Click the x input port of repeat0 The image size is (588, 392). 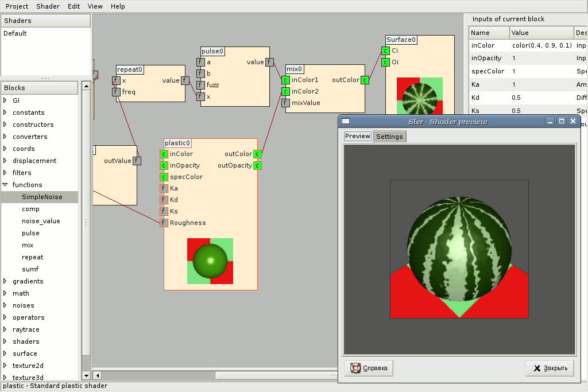click(x=116, y=80)
